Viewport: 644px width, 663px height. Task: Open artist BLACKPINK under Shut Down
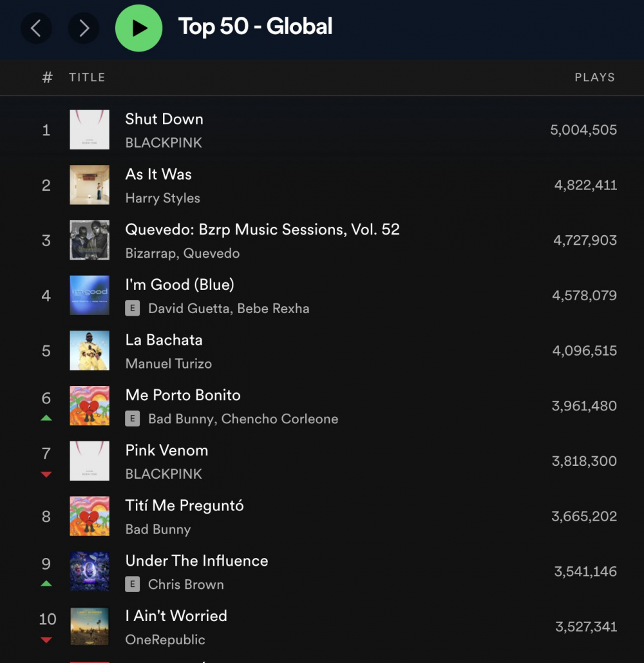pyautogui.click(x=164, y=143)
